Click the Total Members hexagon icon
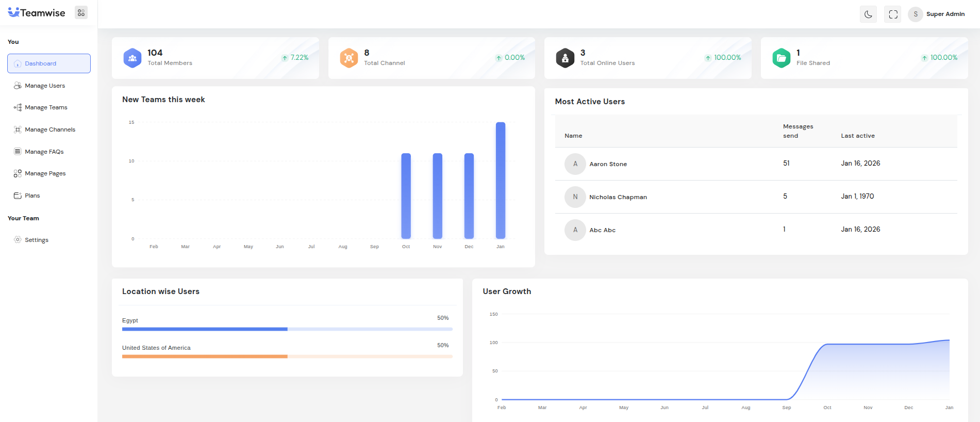The image size is (980, 422). click(132, 58)
